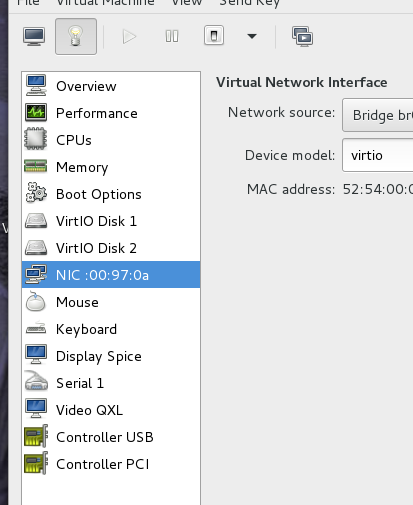Show the graphical console view

(x=34, y=36)
